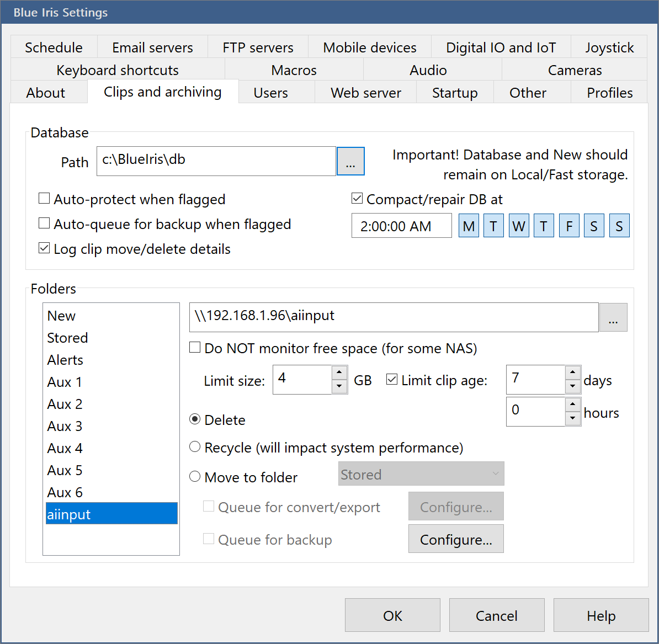Image resolution: width=659 pixels, height=644 pixels.
Task: Browse for the aiinput folder location
Action: pyautogui.click(x=613, y=317)
